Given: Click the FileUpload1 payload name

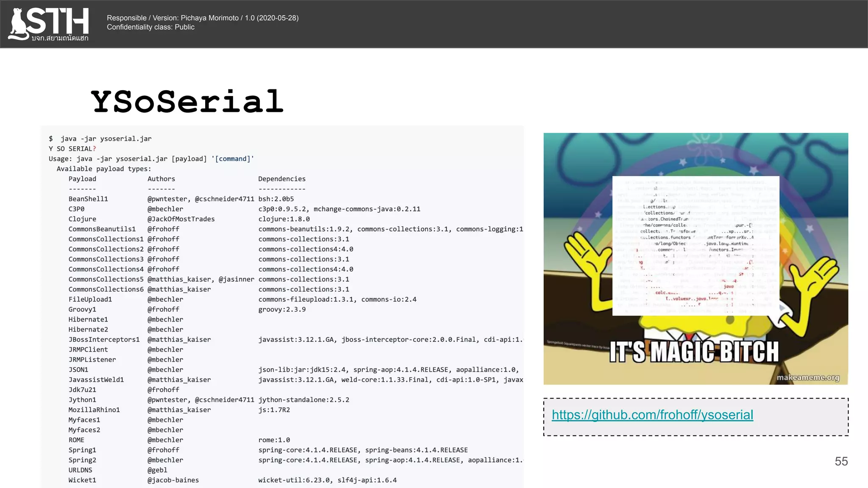Looking at the screenshot, I should [x=90, y=299].
